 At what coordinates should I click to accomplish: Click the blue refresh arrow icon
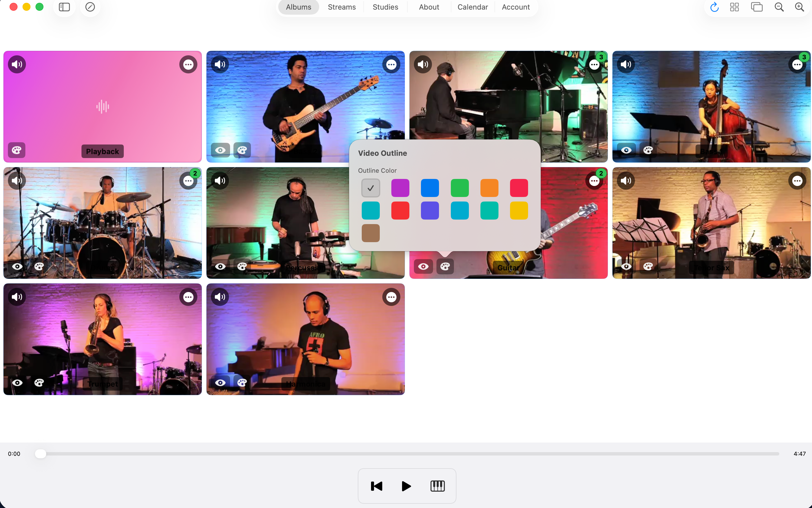(714, 7)
